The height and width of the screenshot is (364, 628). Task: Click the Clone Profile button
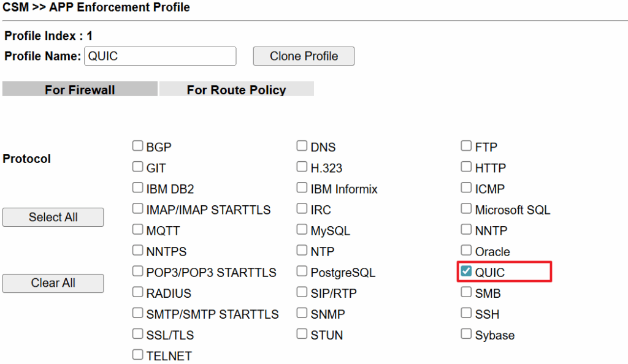[304, 56]
